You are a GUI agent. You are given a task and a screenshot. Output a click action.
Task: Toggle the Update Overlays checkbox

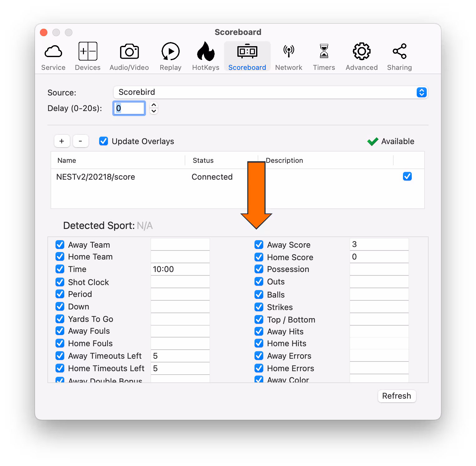104,141
